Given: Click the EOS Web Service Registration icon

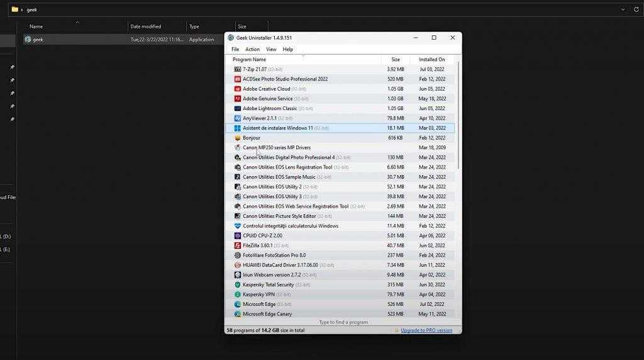Looking at the screenshot, I should pos(237,206).
